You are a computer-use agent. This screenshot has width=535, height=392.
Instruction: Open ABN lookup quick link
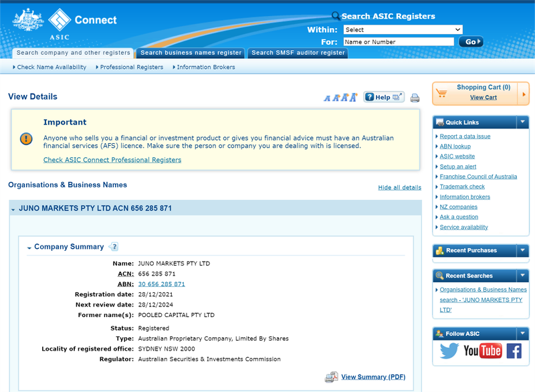coord(455,146)
